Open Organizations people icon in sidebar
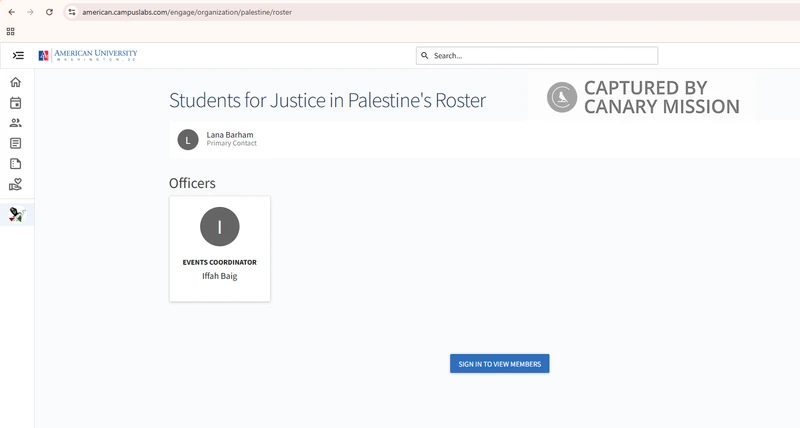This screenshot has height=428, width=800. click(x=16, y=123)
